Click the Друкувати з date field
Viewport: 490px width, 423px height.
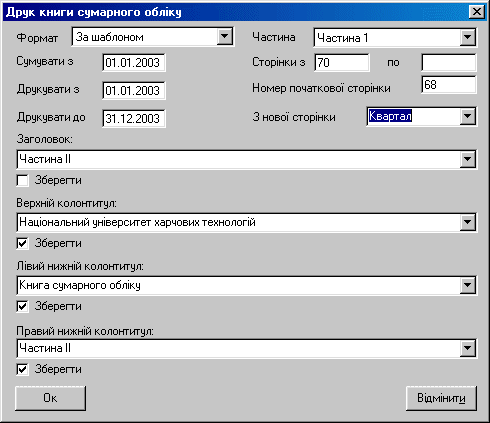click(134, 90)
